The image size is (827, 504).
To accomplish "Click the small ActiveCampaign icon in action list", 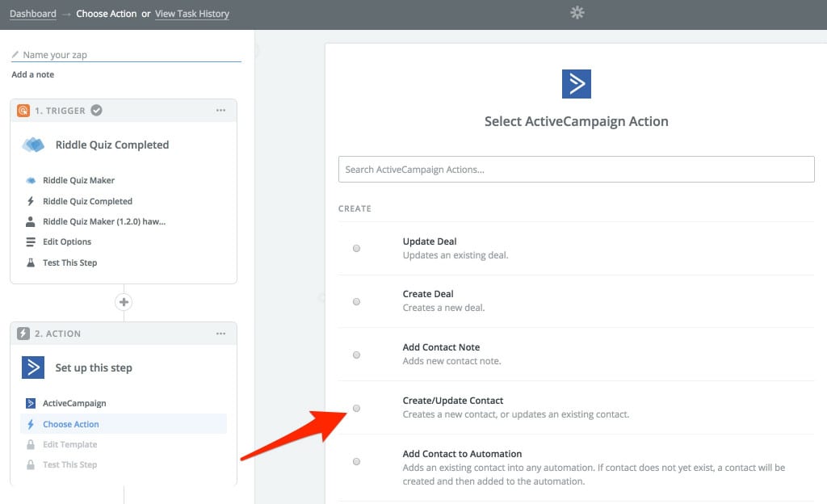I will [31, 403].
